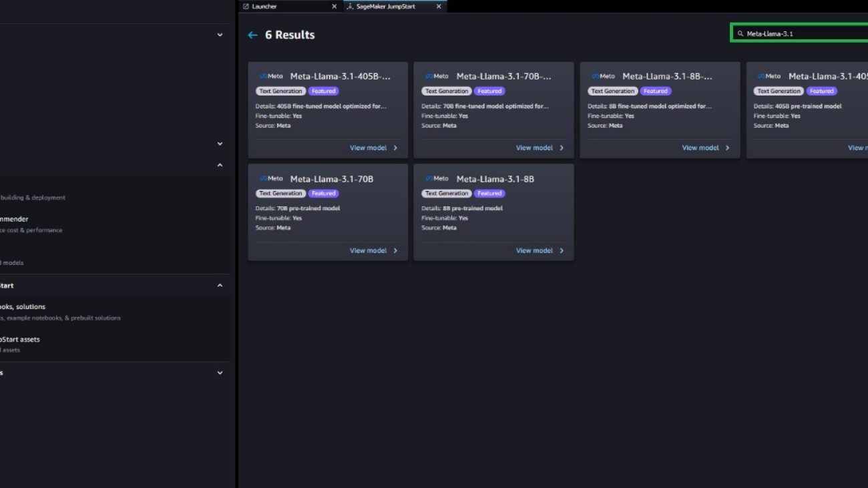The image size is (868, 488).
Task: Open View model link for 70B fine-tuned model
Action: click(534, 148)
